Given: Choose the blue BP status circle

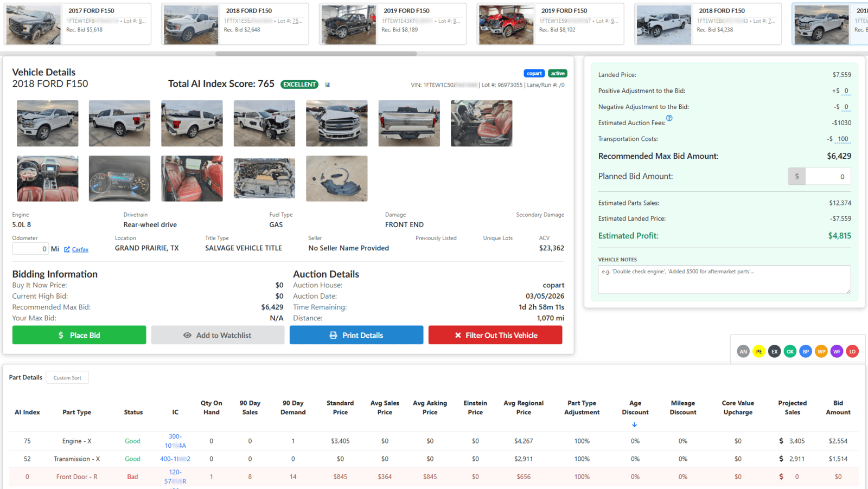Looking at the screenshot, I should click(x=806, y=351).
